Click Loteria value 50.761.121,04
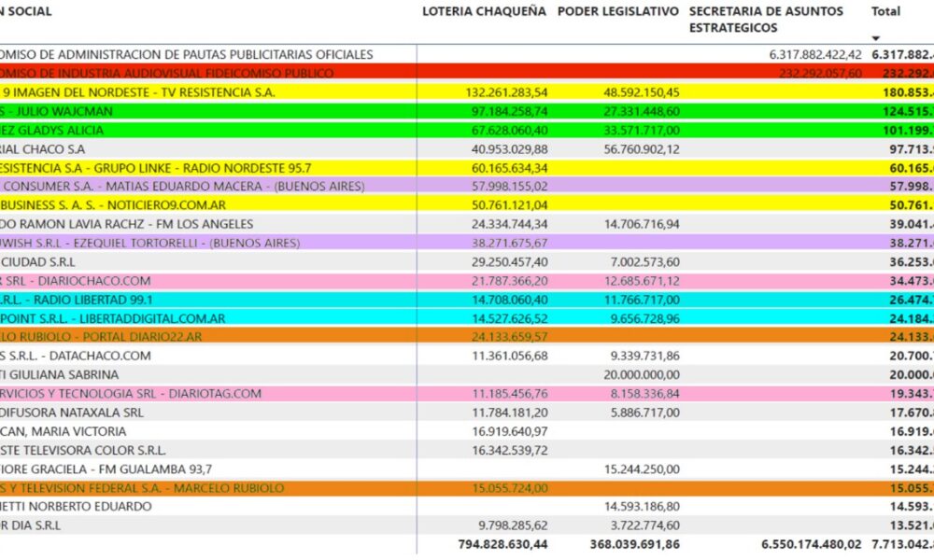Image resolution: width=934 pixels, height=560 pixels. pos(509,205)
